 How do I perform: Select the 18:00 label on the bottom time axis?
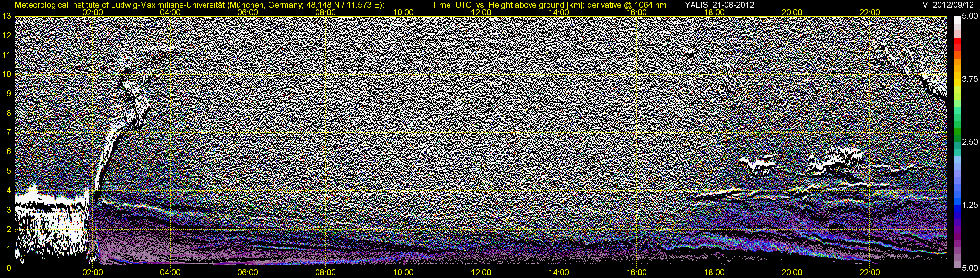click(714, 273)
